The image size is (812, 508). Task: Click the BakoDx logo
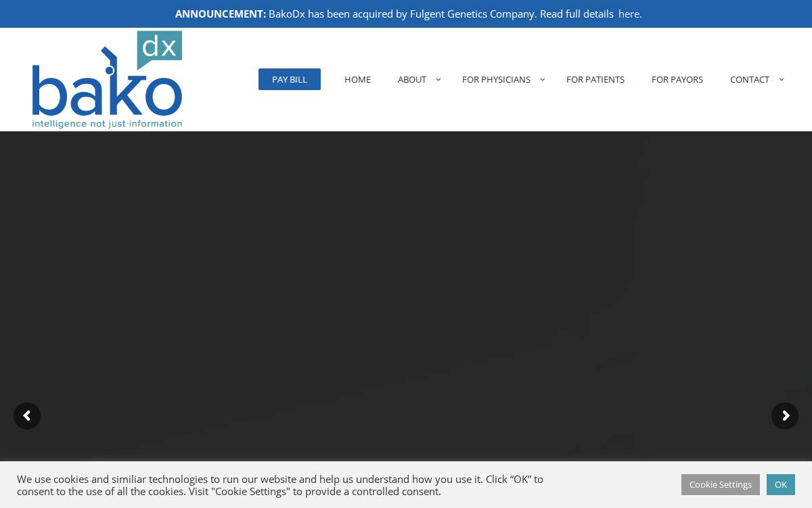(107, 79)
